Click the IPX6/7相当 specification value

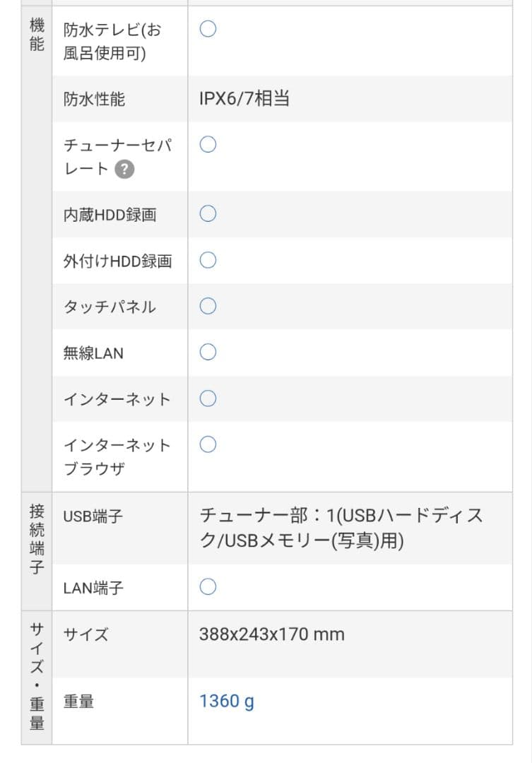(x=244, y=101)
